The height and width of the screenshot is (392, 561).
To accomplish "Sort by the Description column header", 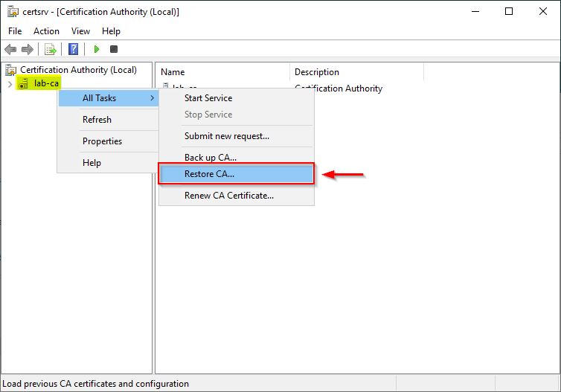I will click(356, 72).
